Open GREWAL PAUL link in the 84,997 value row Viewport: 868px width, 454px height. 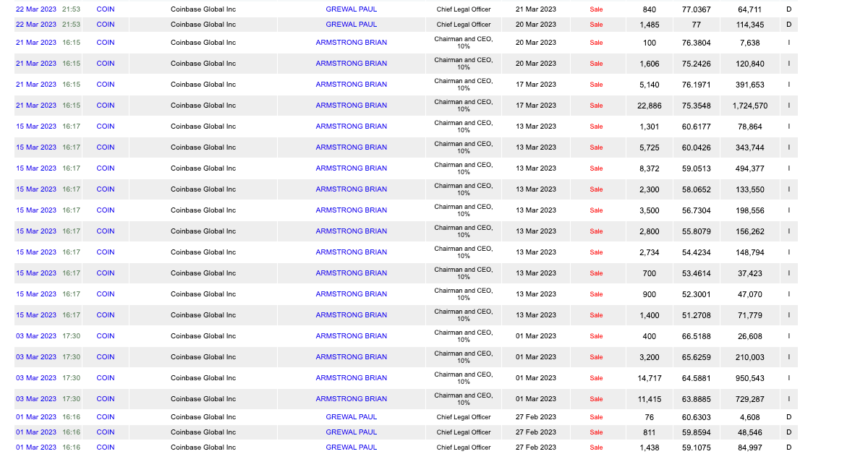351,447
